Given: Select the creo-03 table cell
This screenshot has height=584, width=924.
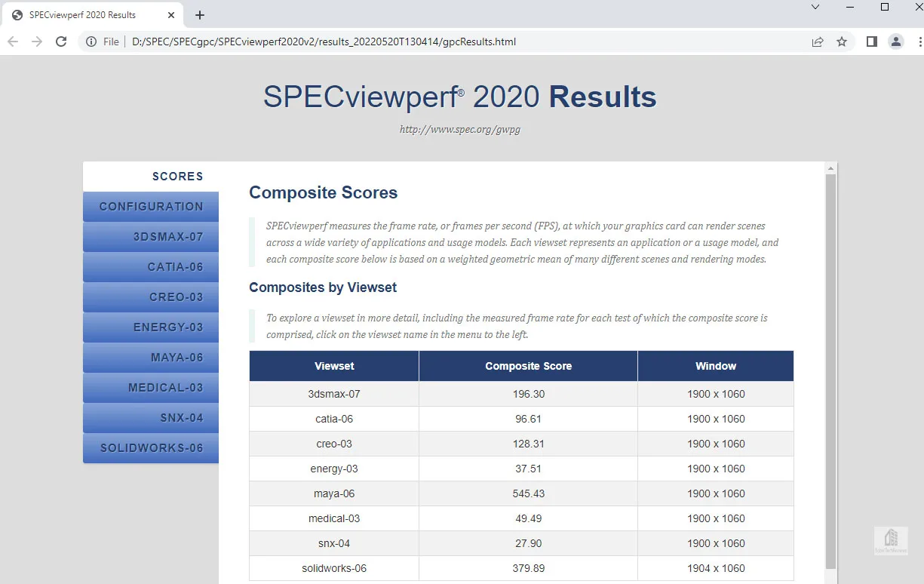Looking at the screenshot, I should point(334,444).
